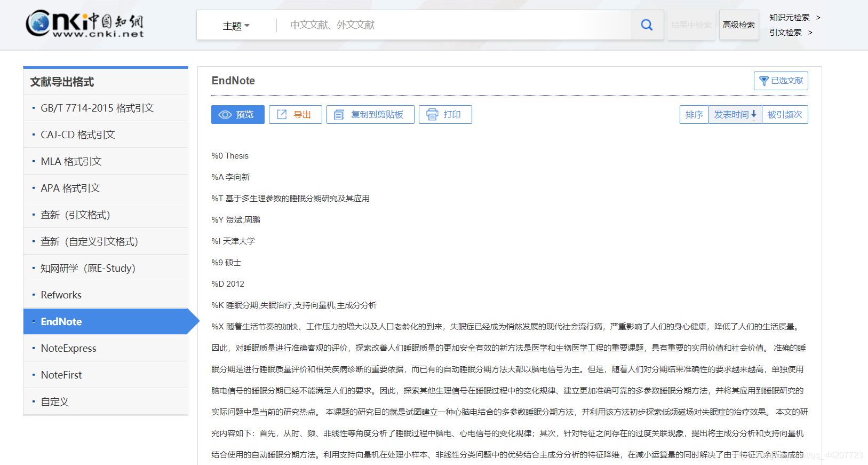Select the 自定义 custom format
The image size is (868, 465).
[106, 401]
